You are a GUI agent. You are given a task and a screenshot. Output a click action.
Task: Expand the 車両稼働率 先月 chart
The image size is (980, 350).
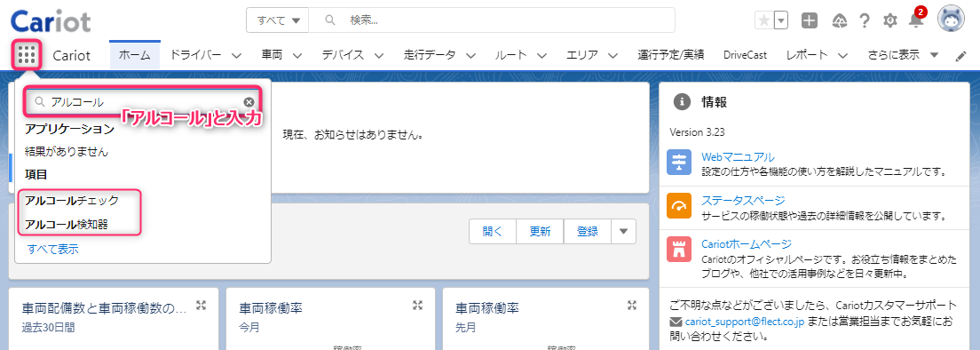(x=633, y=305)
